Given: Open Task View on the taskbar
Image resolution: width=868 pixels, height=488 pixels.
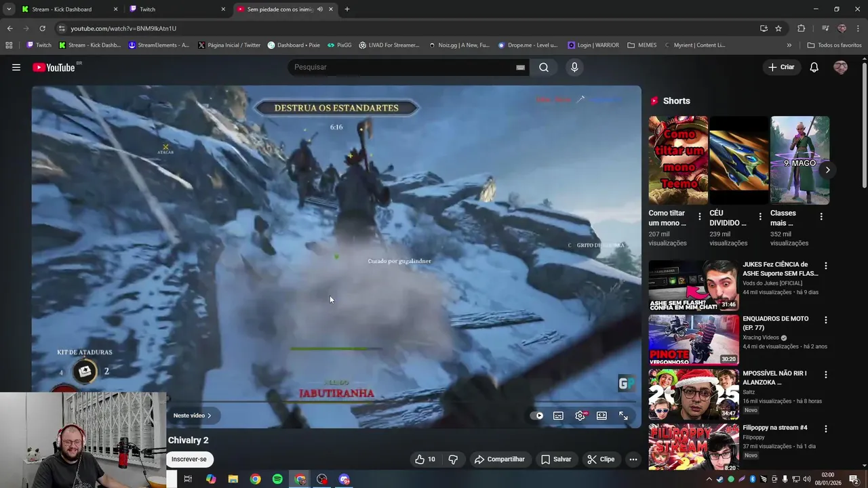Looking at the screenshot, I should pyautogui.click(x=188, y=479).
